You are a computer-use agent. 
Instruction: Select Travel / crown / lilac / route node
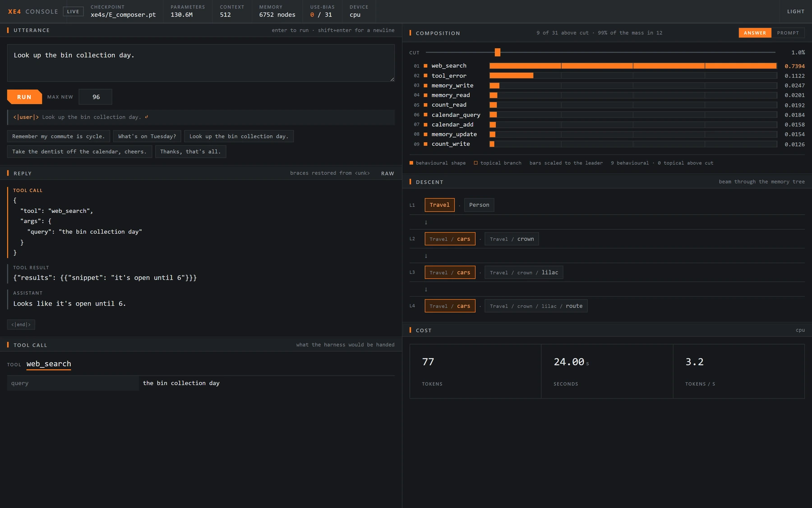click(536, 306)
